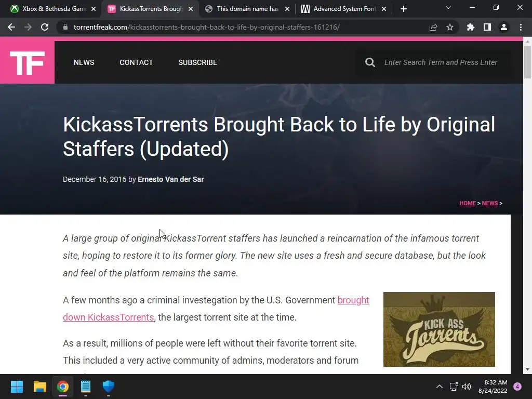This screenshot has height=399, width=532.
Task: Click the article headline text
Action: click(x=278, y=137)
